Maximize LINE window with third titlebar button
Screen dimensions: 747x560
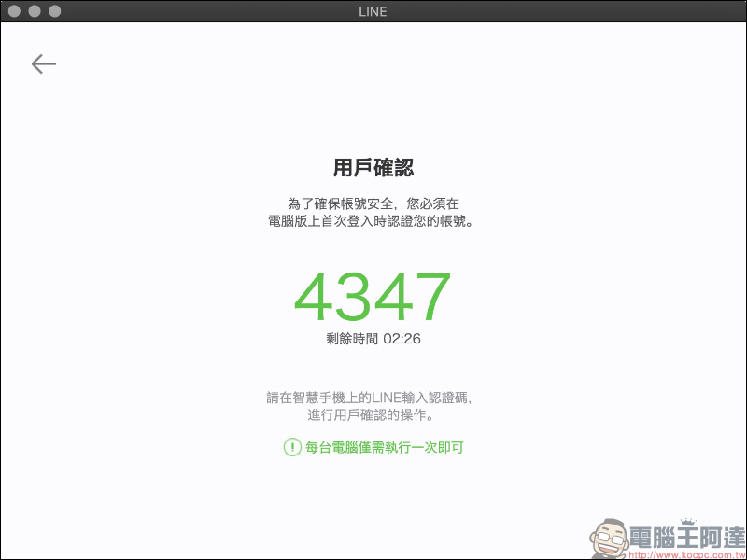[55, 11]
